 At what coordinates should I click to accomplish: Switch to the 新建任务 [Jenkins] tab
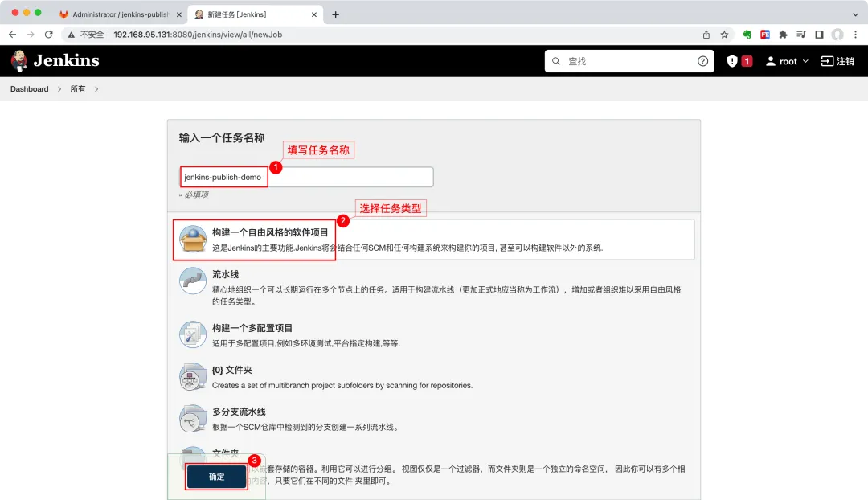(x=255, y=14)
